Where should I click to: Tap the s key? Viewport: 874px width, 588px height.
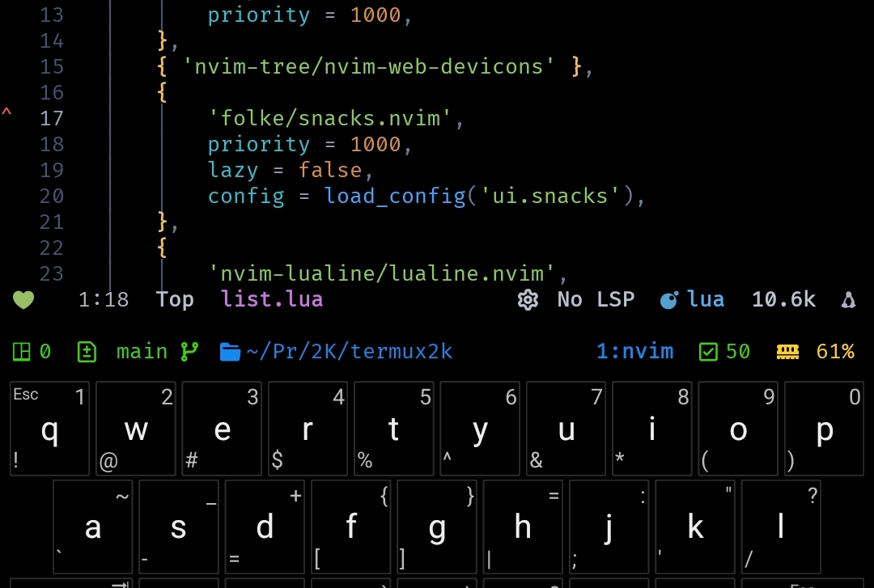tap(178, 527)
